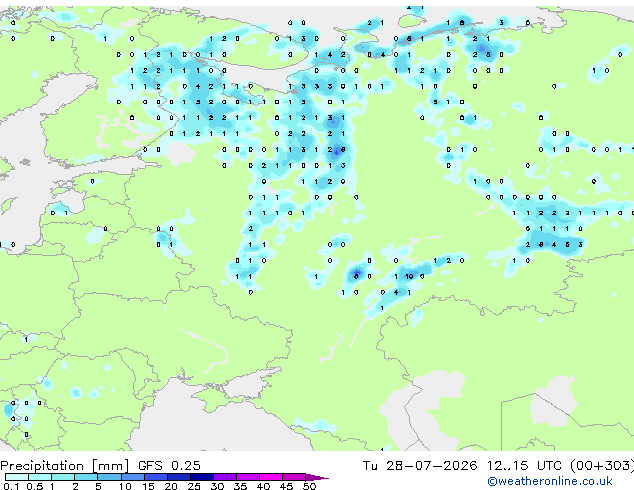The width and height of the screenshot is (634, 490).
Task: Select the 15–20 mm legend color swatch
Action: point(155,477)
